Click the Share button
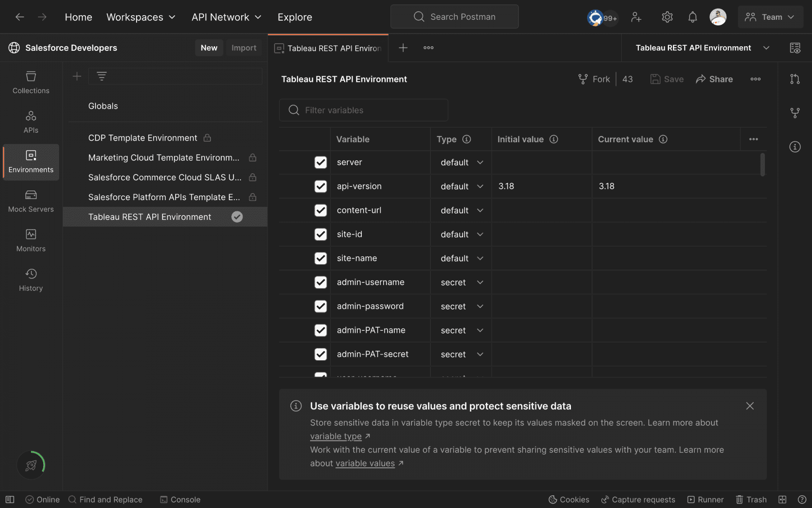 point(714,79)
